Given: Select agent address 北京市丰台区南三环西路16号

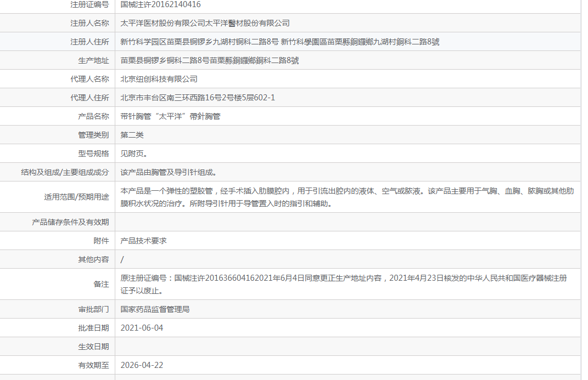Looking at the screenshot, I should (171, 98).
